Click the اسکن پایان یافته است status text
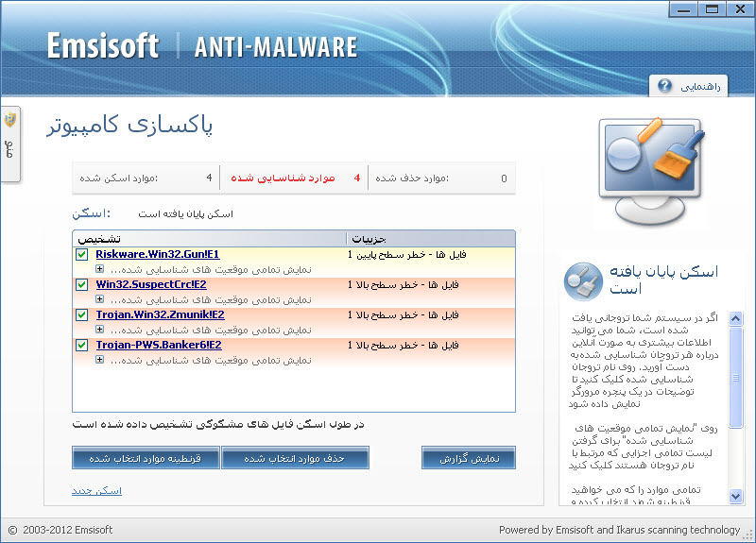The image size is (756, 543). 185,214
